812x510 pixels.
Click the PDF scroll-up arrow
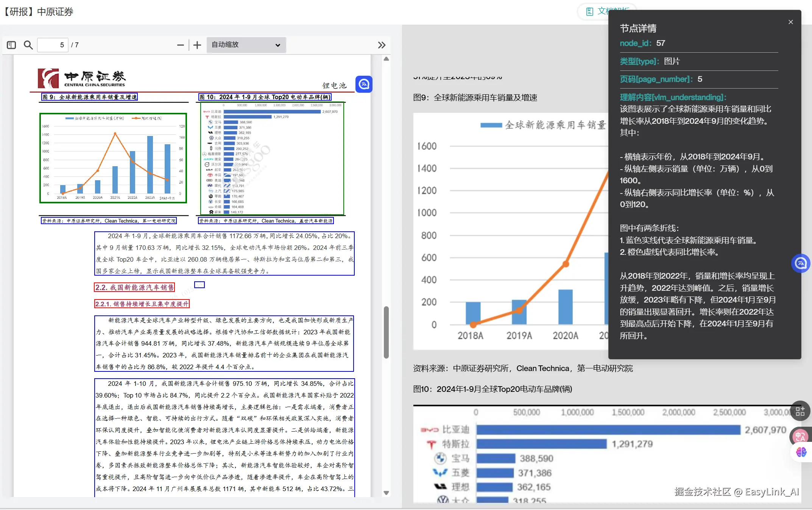[386, 59]
